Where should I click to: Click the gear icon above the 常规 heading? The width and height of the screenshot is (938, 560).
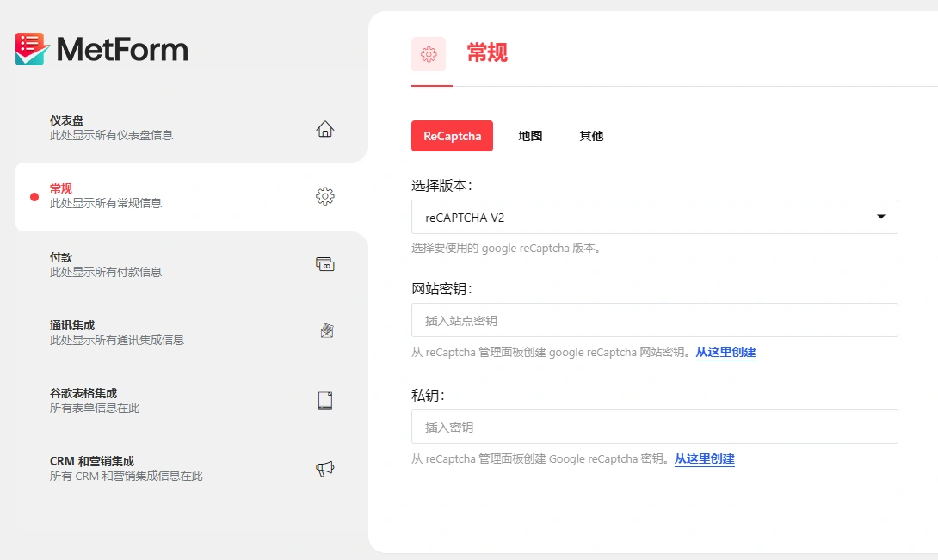coord(429,53)
